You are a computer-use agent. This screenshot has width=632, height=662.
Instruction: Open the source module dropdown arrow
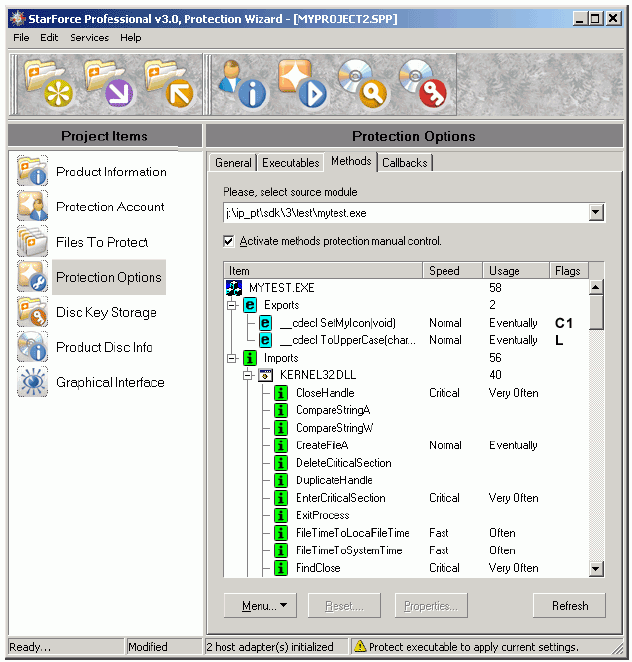[596, 212]
